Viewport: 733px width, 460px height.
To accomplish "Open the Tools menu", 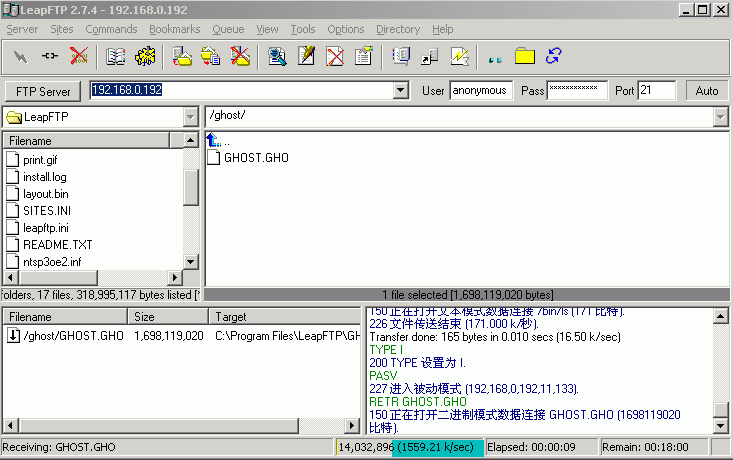I will coord(303,29).
